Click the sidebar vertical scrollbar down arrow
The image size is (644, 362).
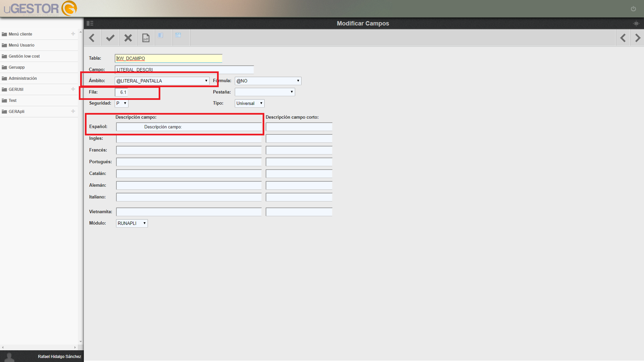click(80, 342)
